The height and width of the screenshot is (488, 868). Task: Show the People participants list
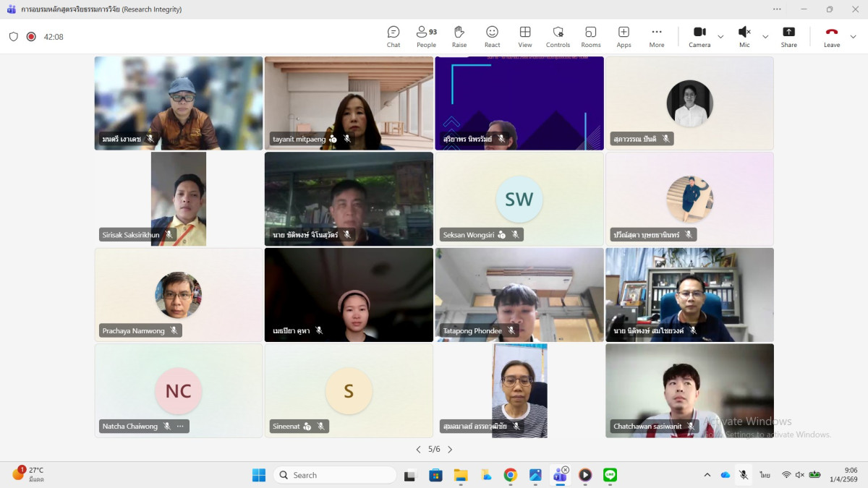click(x=426, y=36)
